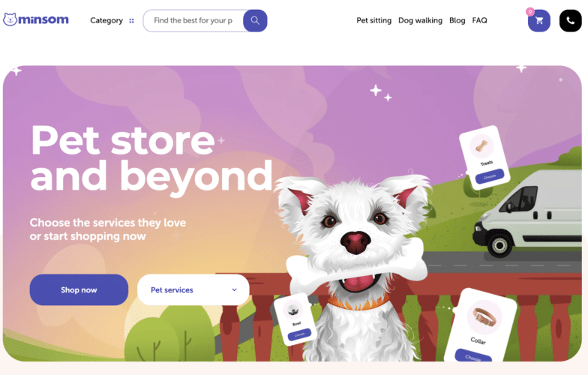Focus the product search field
Screen dimensions: 588x375
pyautogui.click(x=193, y=21)
